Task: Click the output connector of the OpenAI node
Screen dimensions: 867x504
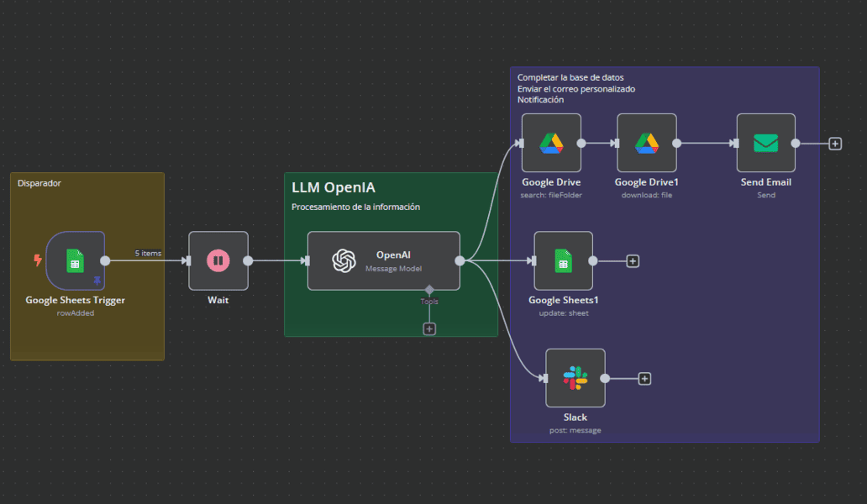Action: [460, 261]
